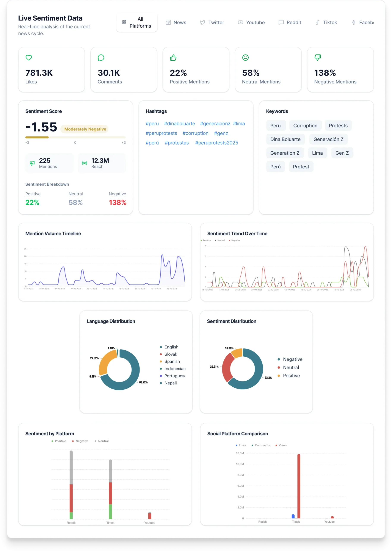Viewport: 392px width, 552px height.
Task: Click the speech bubble icon above Comments
Action: (101, 58)
